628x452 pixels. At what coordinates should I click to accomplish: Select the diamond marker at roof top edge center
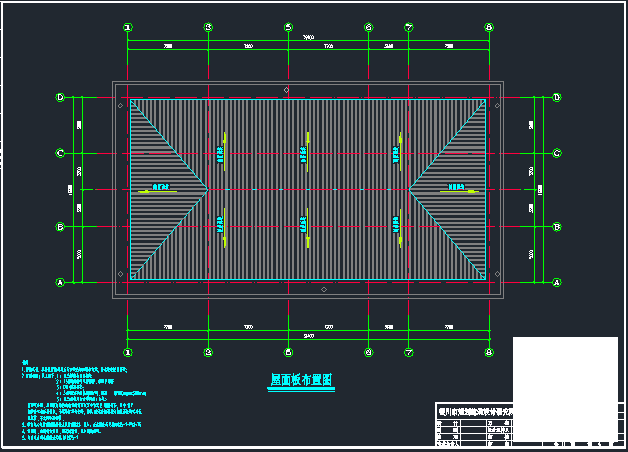click(x=287, y=90)
